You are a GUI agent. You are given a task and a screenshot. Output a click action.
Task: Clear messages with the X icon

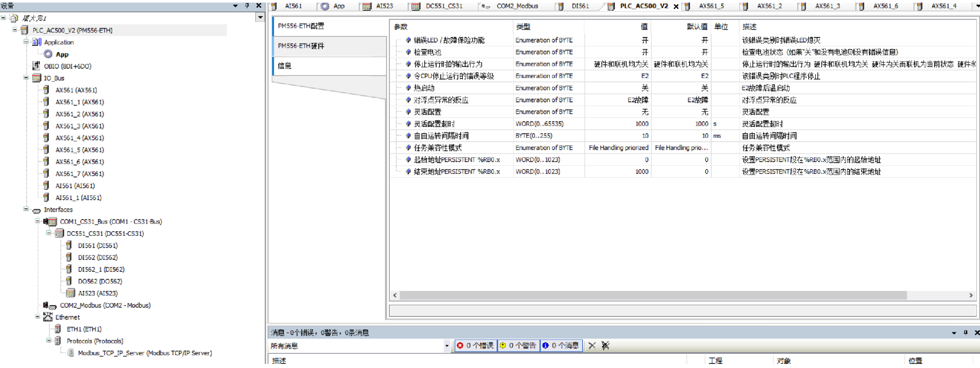click(x=592, y=346)
